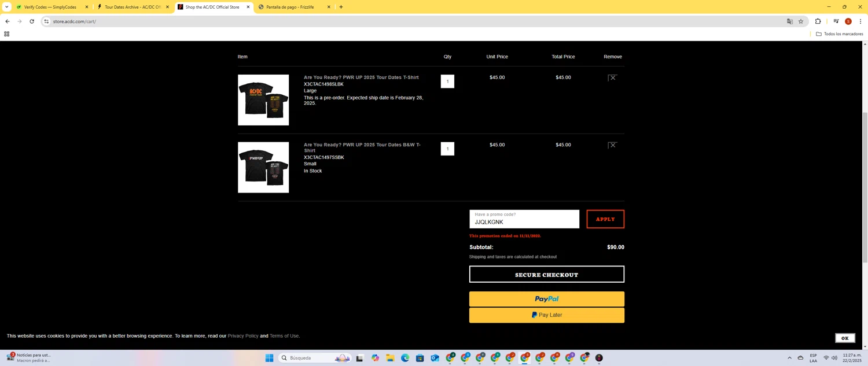Open the Chrome profile avatar S
The height and width of the screenshot is (366, 868).
point(848,21)
